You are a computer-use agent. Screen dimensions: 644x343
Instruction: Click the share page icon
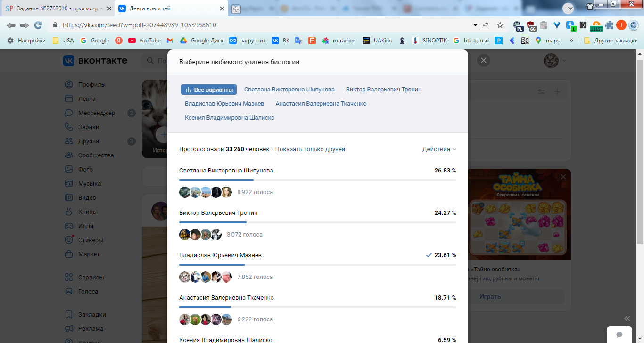[486, 25]
